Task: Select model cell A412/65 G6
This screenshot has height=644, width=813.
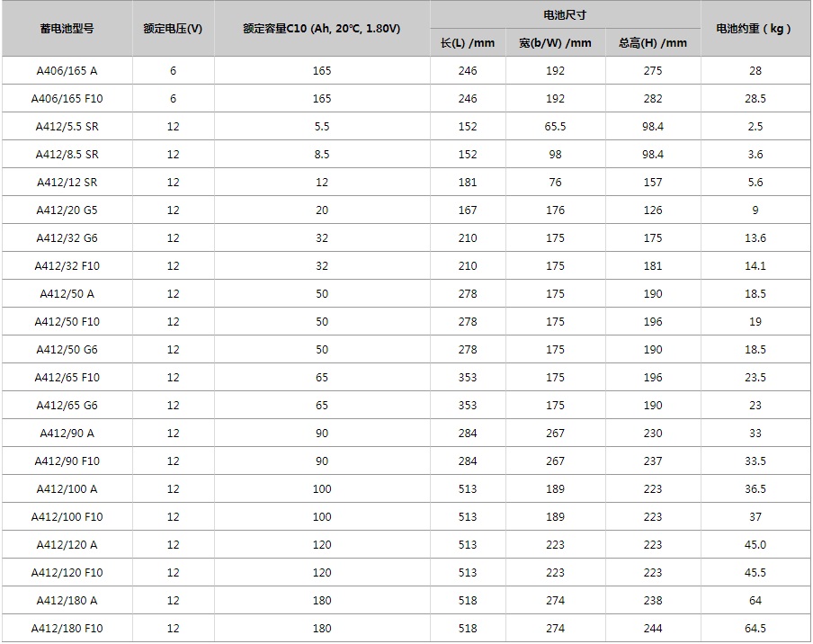Action: click(67, 406)
